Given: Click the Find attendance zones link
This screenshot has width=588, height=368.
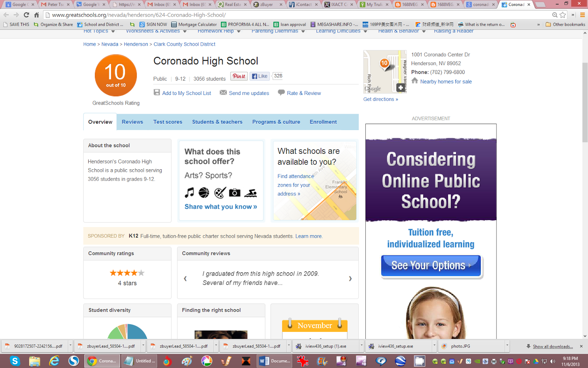Looking at the screenshot, I should click(x=296, y=185).
